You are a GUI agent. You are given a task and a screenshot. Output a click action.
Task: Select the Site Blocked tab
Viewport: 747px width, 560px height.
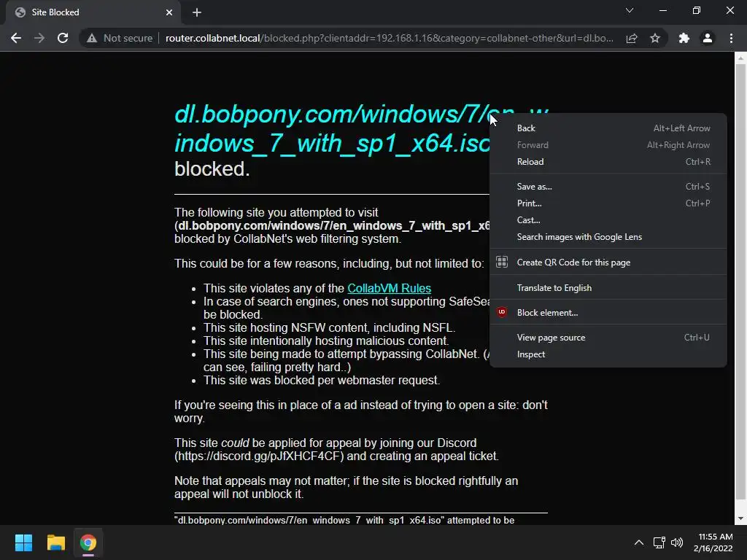[93, 12]
